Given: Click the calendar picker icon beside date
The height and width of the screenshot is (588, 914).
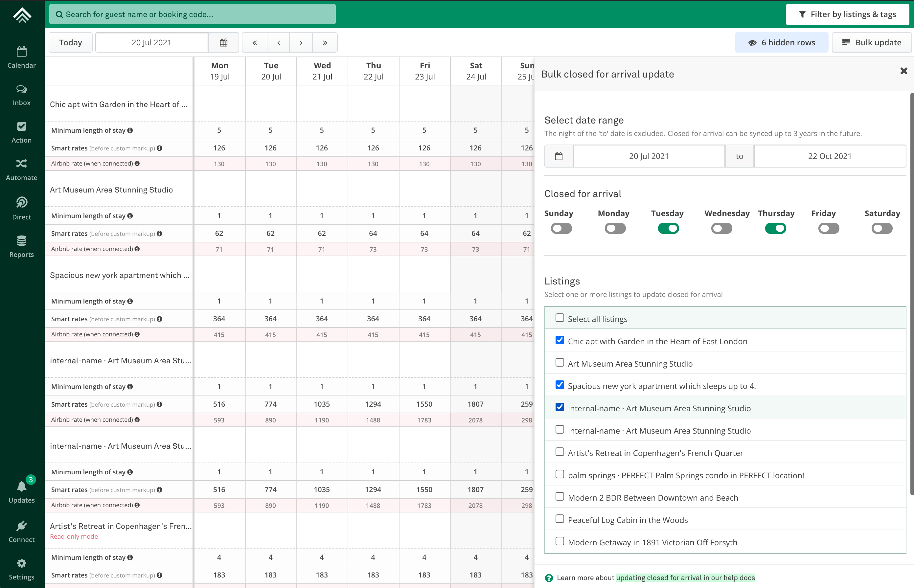Looking at the screenshot, I should click(224, 42).
